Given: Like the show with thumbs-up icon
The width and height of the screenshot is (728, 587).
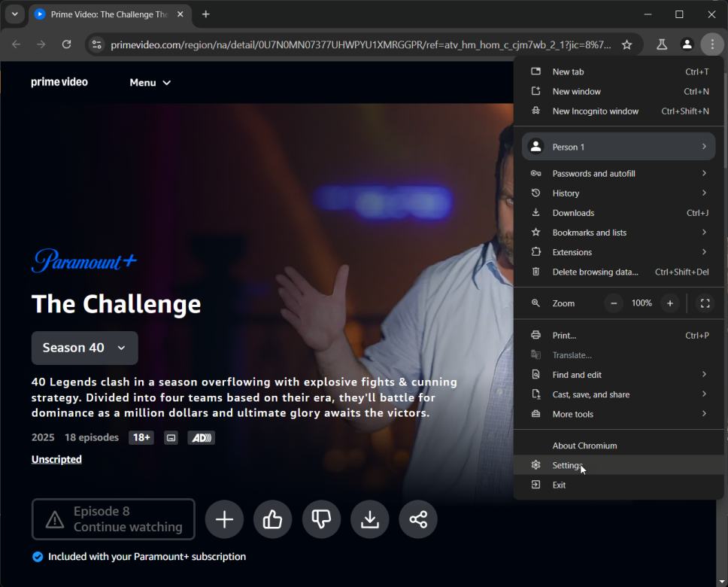Looking at the screenshot, I should point(272,519).
